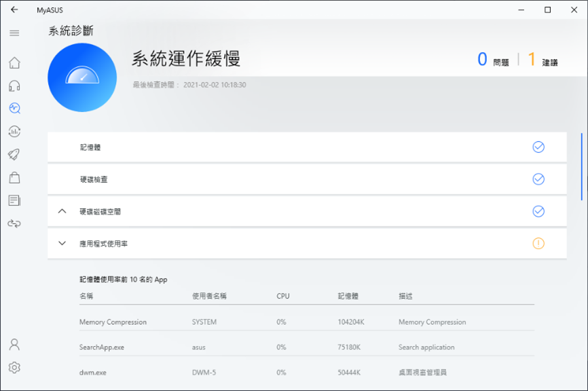The image size is (588, 391).
Task: Open the settings gear in sidebar
Action: click(14, 367)
